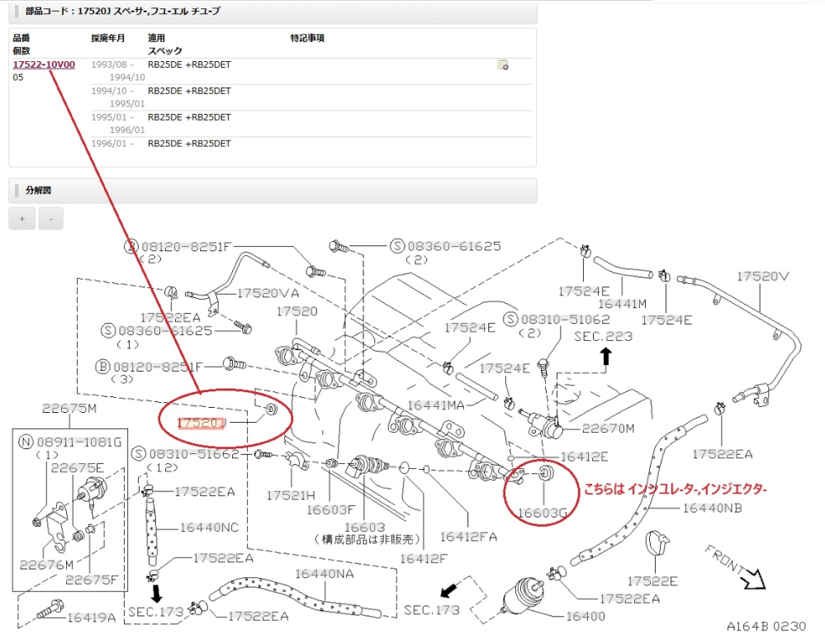The height and width of the screenshot is (644, 825).
Task: Select the 特記事項 column header
Action: (307, 38)
